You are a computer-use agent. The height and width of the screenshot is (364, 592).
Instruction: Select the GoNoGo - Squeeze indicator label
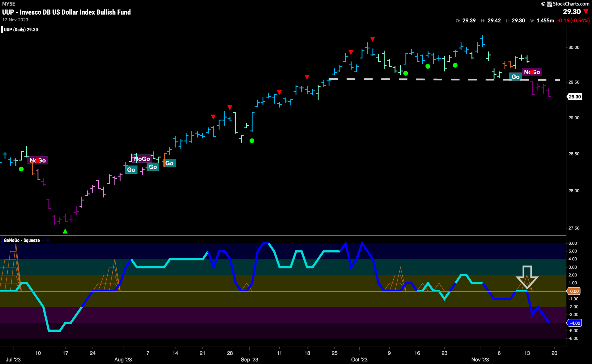point(22,240)
